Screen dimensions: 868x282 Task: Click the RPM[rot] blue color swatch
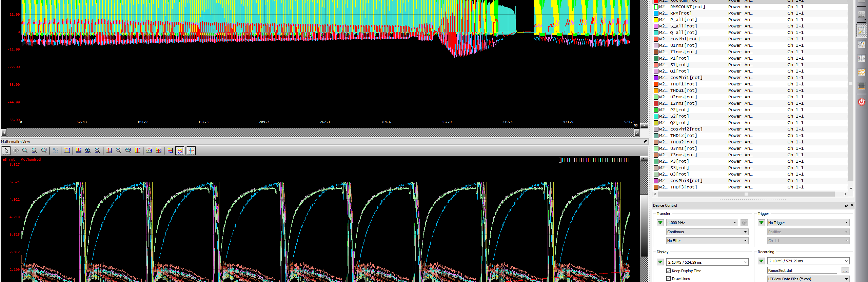click(x=656, y=13)
